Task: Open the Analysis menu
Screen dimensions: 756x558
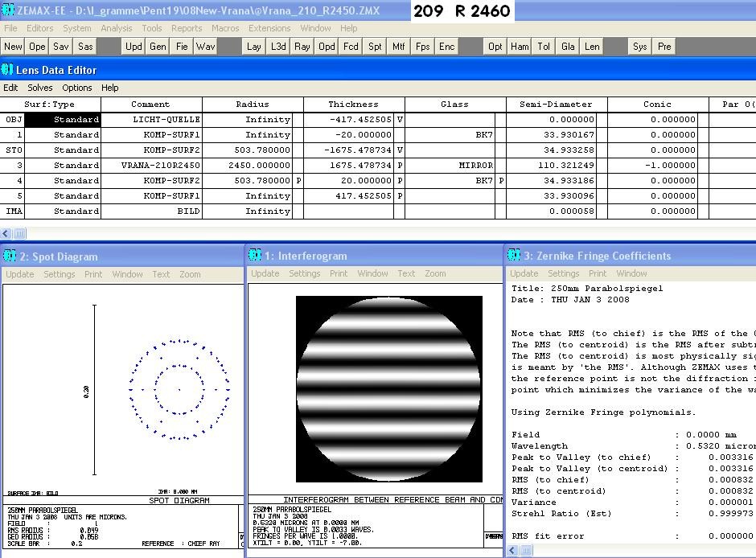Action: (x=116, y=28)
